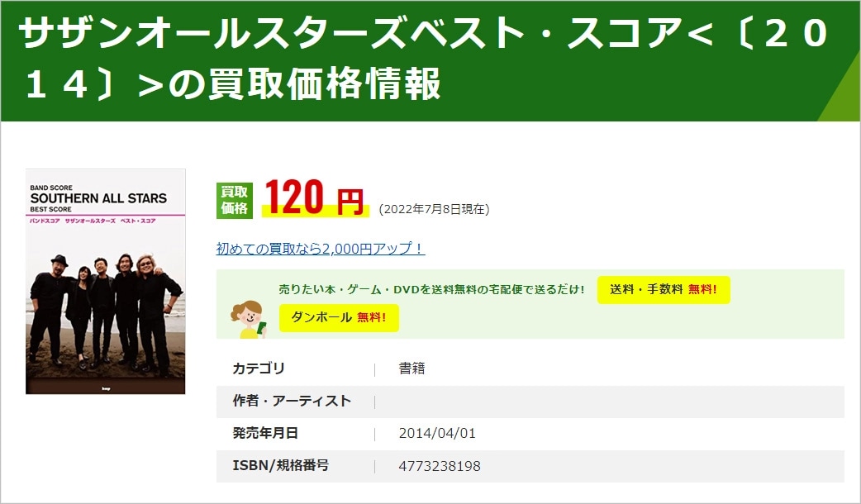Viewport: 861px width, 504px height.
Task: Click the ISBN/規格番号 row label
Action: (280, 466)
